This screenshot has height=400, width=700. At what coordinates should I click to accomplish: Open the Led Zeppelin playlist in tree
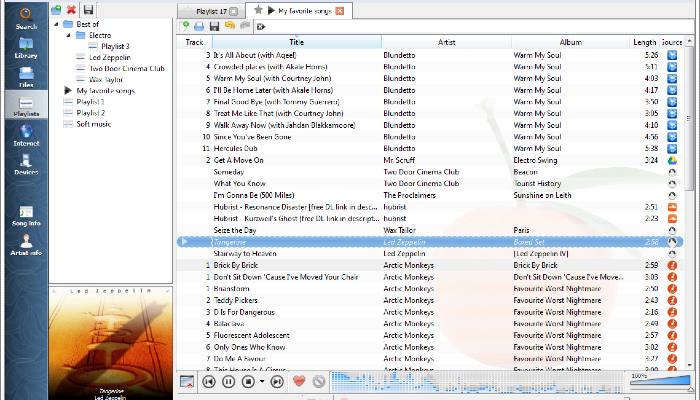(109, 58)
